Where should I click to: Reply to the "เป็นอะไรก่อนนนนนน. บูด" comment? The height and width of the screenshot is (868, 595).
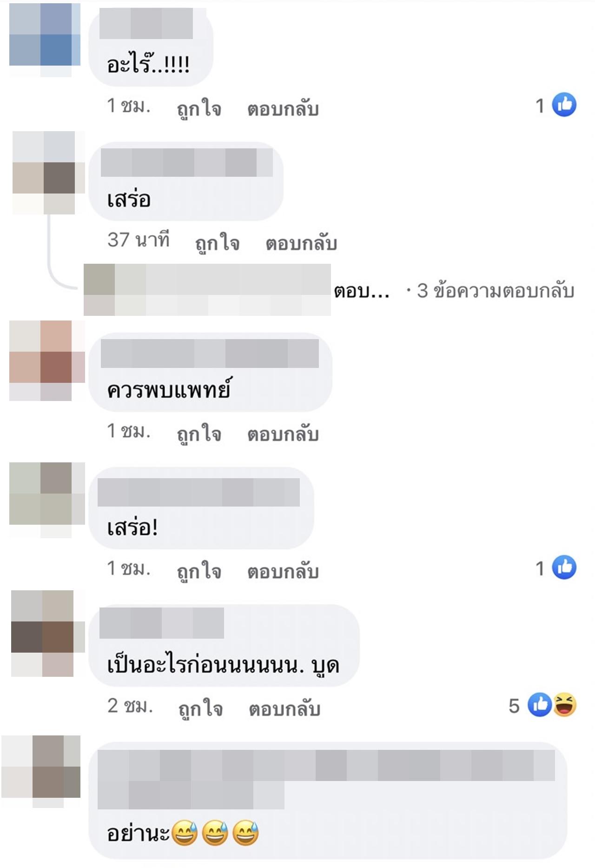click(x=284, y=709)
